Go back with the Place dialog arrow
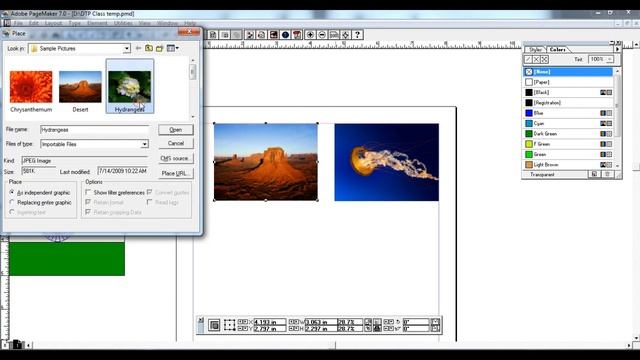 tap(138, 48)
